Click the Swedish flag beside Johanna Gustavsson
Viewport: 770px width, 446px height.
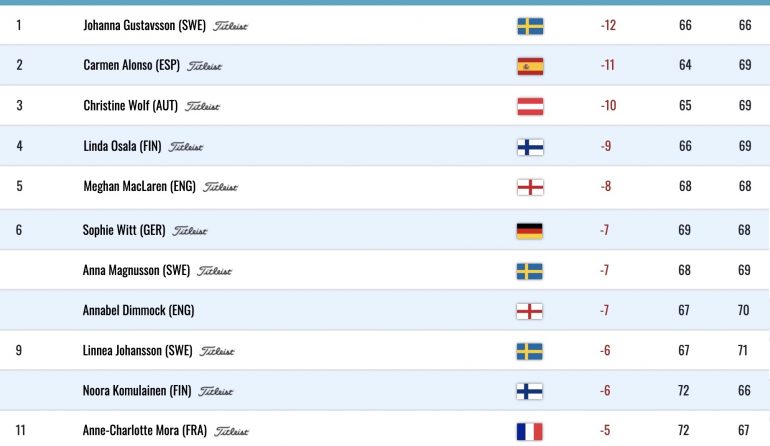point(530,26)
